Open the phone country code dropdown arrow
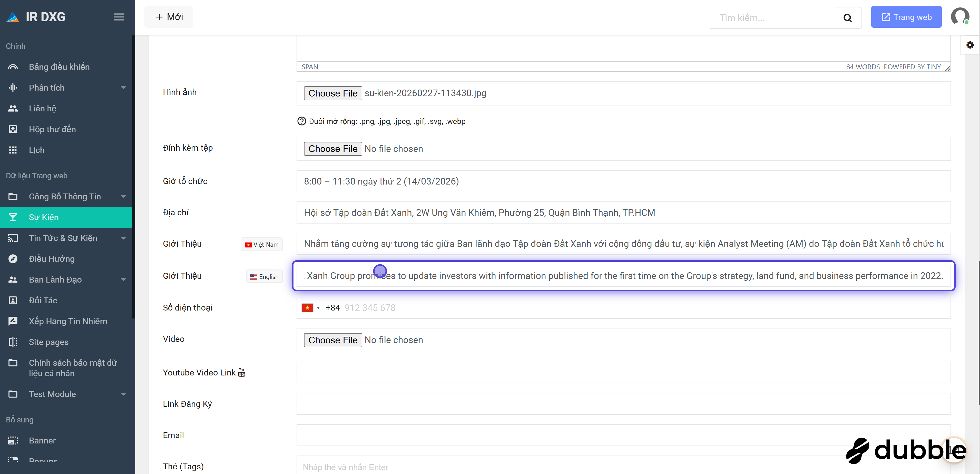 tap(318, 308)
